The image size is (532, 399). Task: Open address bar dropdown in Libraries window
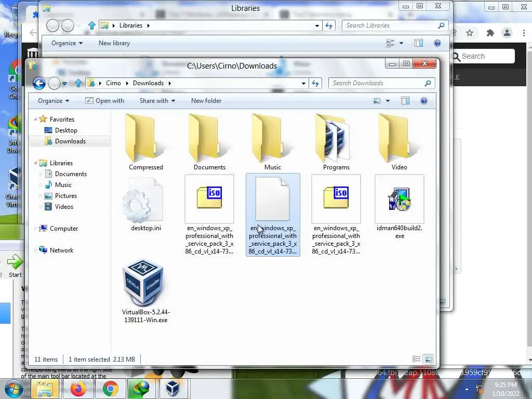click(317, 25)
